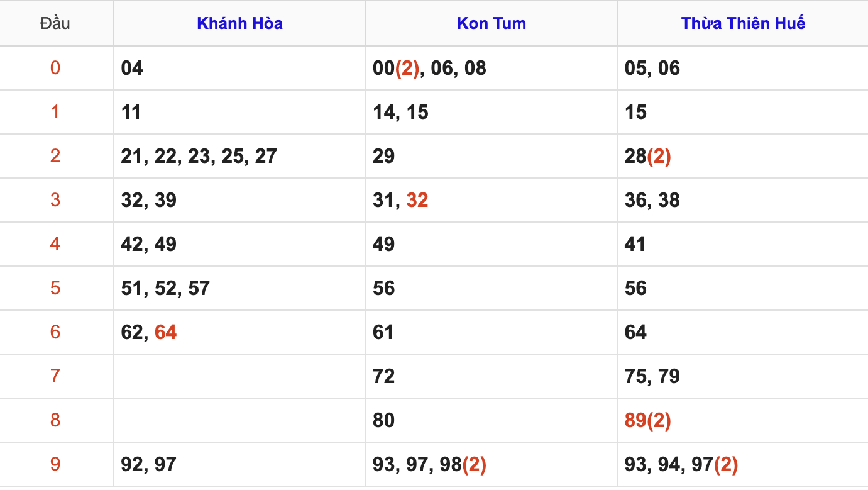
Task: Select cell 21, 22, 23, 25, 27
Action: (239, 156)
